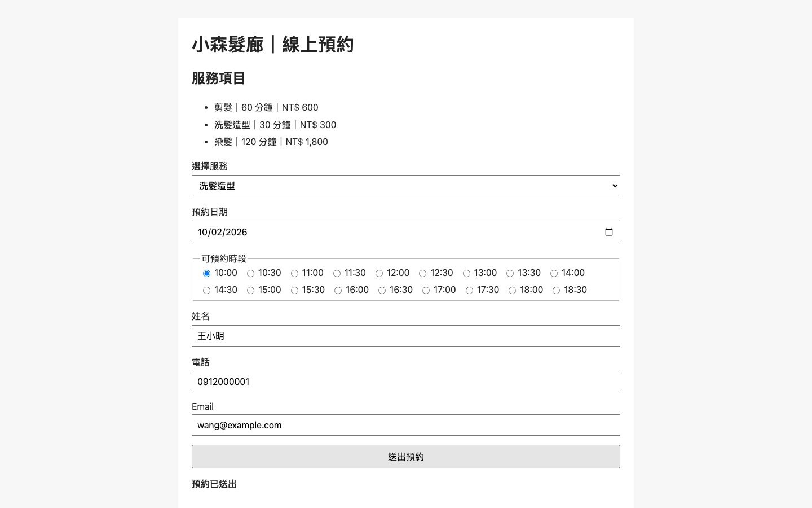Image resolution: width=812 pixels, height=508 pixels.
Task: Click into the 姓名 name field
Action: (x=406, y=336)
